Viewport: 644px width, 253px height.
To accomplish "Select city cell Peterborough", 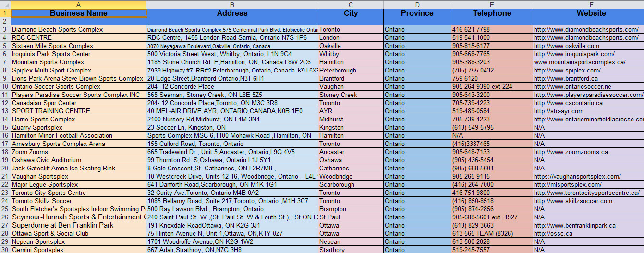I will [x=351, y=71].
